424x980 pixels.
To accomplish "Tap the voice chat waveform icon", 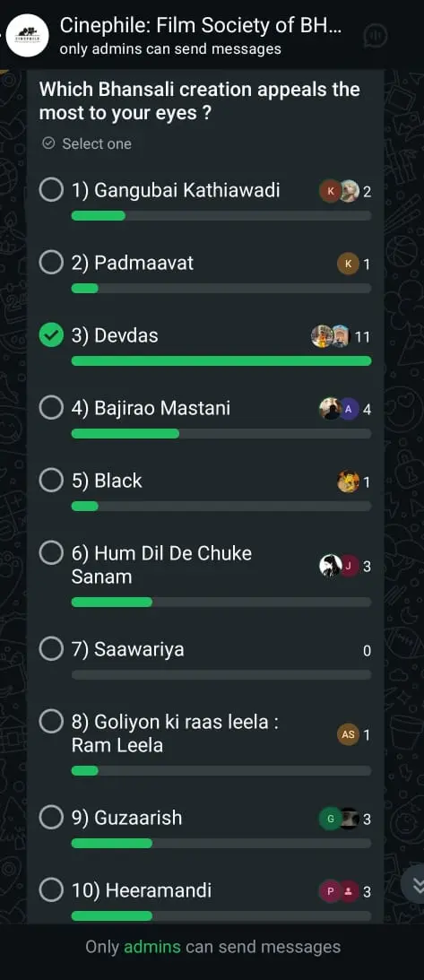I will (376, 35).
